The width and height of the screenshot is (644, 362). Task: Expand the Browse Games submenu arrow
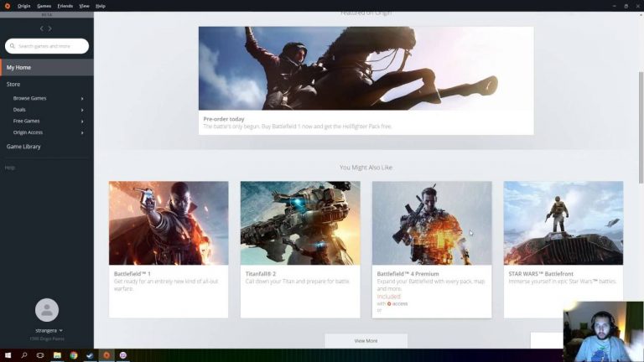tap(82, 99)
